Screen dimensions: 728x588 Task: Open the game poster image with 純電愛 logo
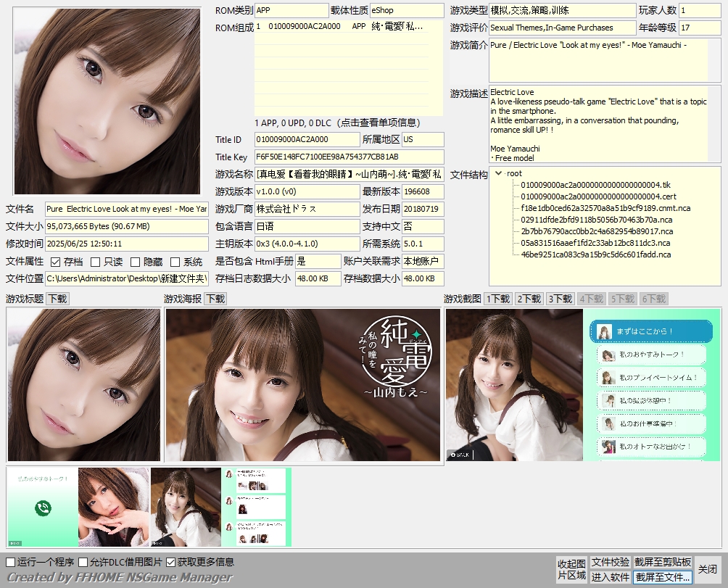302,385
